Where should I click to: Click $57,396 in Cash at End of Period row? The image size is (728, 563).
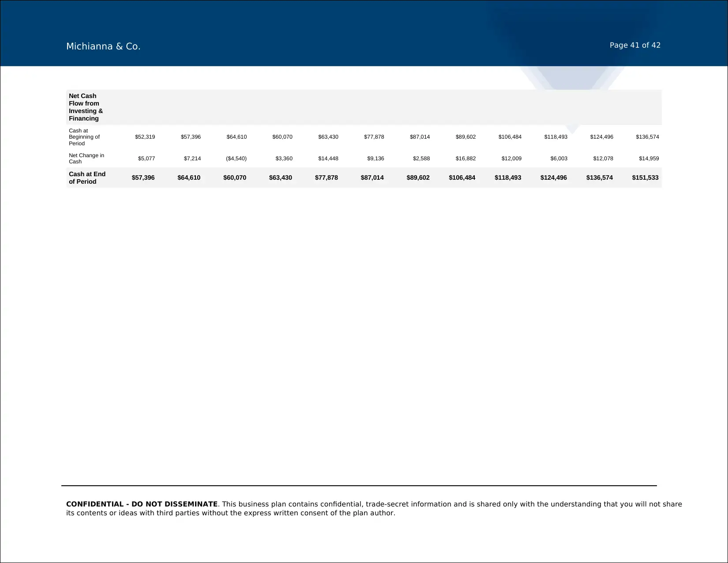(x=143, y=178)
